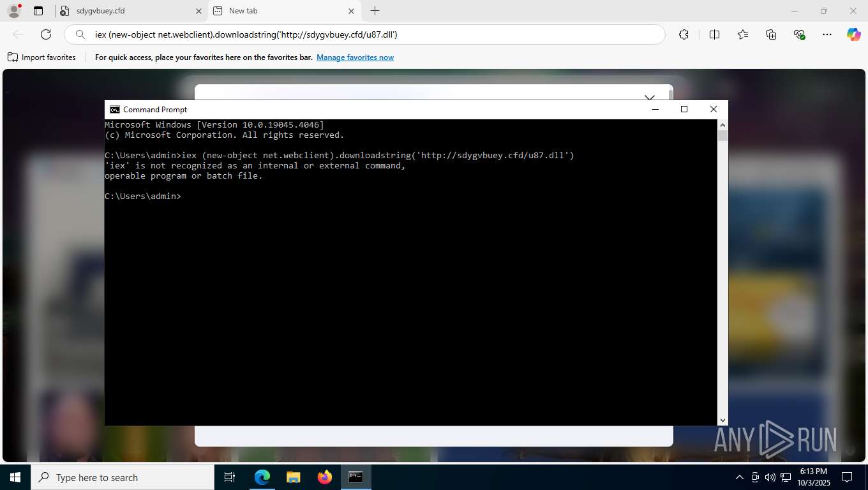
Task: Restore down the Edge browser window
Action: [x=824, y=11]
